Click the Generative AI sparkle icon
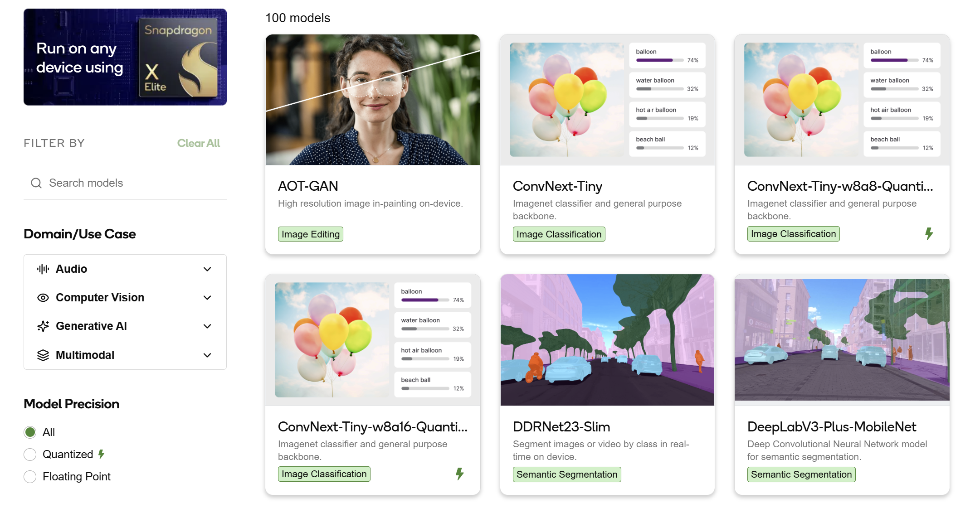Image resolution: width=980 pixels, height=508 pixels. (x=43, y=326)
